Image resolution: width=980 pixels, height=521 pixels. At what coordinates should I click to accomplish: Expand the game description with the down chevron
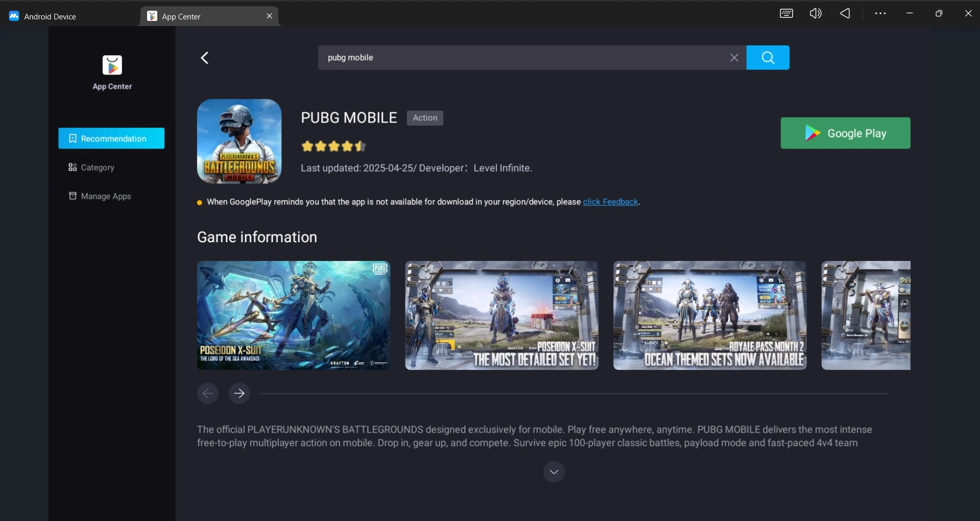click(x=554, y=471)
